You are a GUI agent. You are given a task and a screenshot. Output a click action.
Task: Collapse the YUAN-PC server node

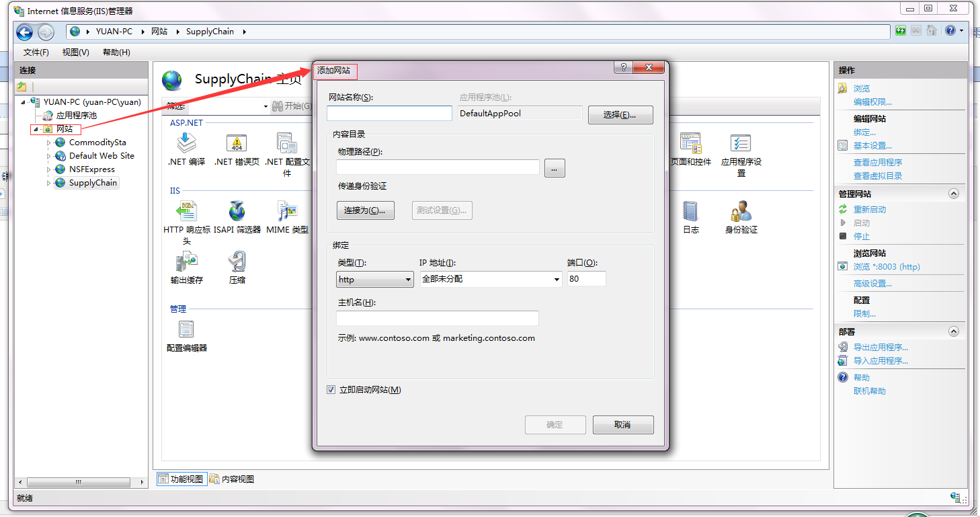click(24, 102)
